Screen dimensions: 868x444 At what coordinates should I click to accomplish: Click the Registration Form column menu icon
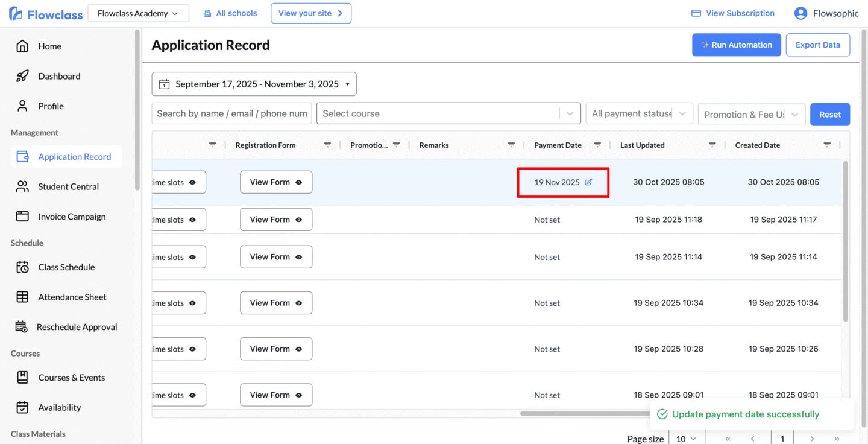pos(327,145)
